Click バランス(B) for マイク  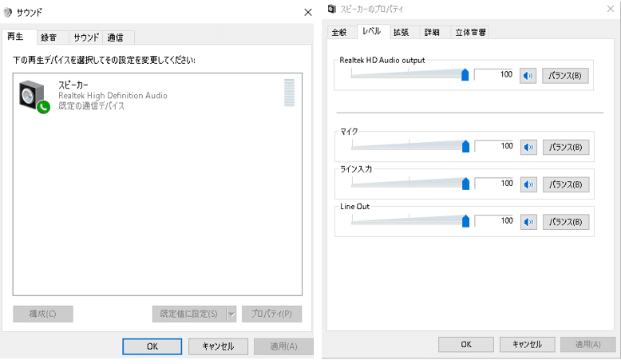click(566, 148)
